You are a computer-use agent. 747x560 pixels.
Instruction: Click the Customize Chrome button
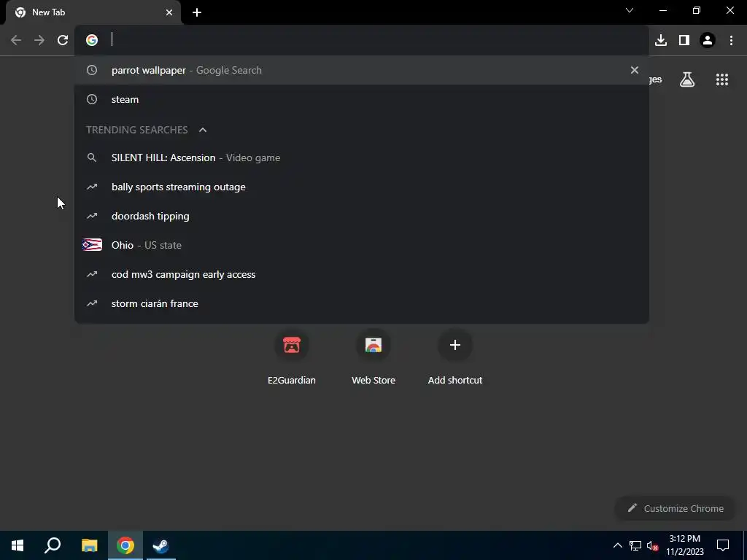676,508
